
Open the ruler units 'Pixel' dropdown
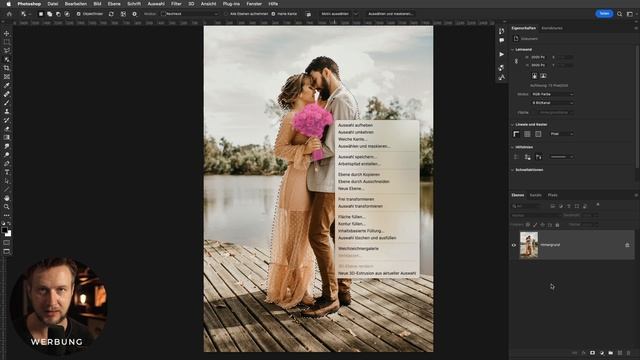(x=562, y=134)
